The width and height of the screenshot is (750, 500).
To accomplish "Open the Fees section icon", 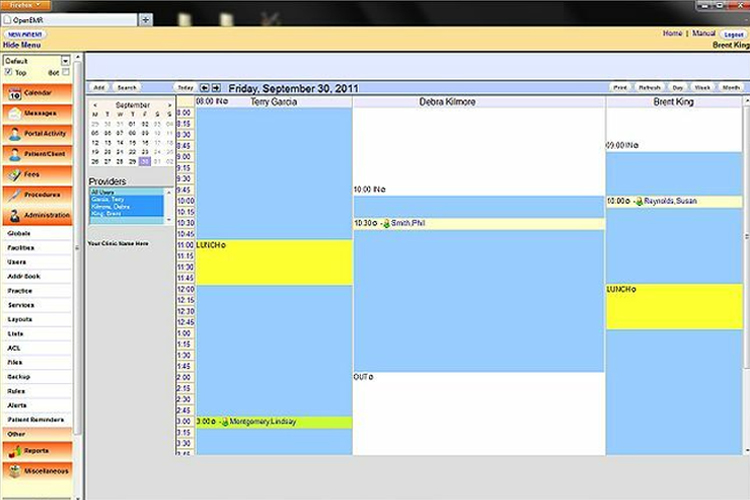I will click(13, 175).
